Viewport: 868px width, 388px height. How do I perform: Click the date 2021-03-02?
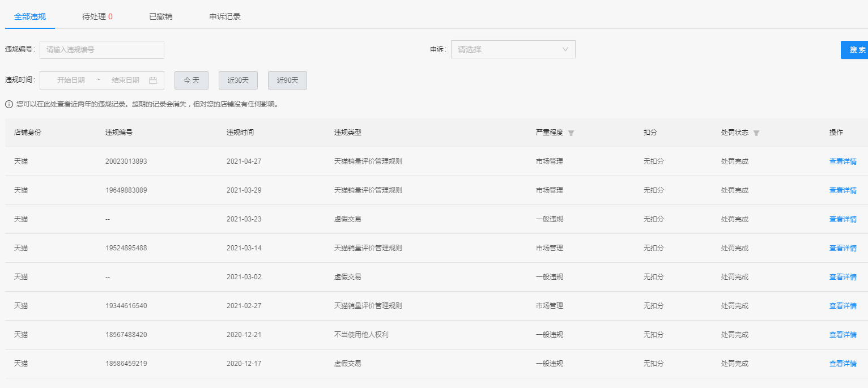(x=244, y=277)
